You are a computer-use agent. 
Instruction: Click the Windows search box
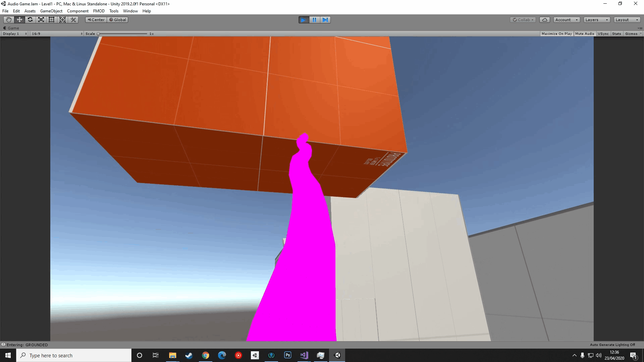coord(74,355)
